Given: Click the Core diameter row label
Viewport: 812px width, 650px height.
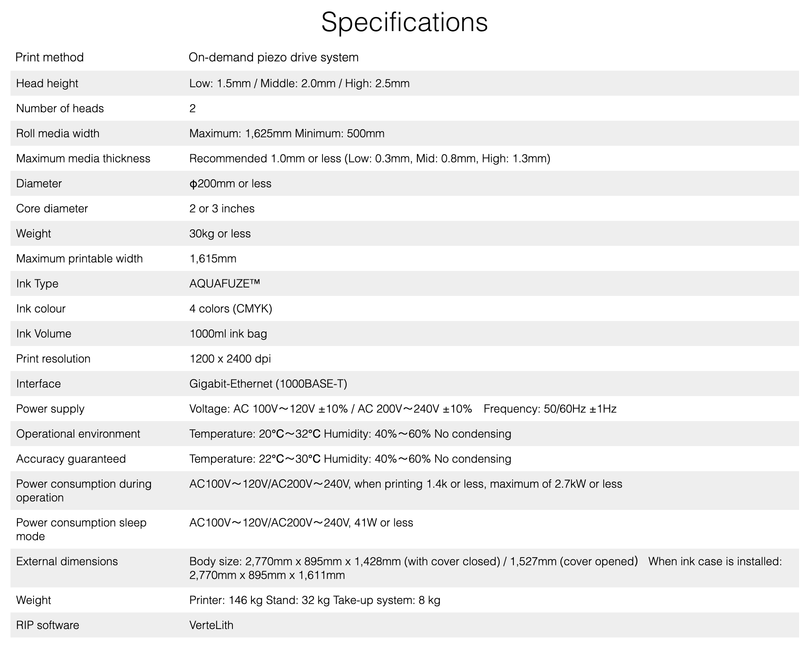Looking at the screenshot, I should (x=52, y=208).
